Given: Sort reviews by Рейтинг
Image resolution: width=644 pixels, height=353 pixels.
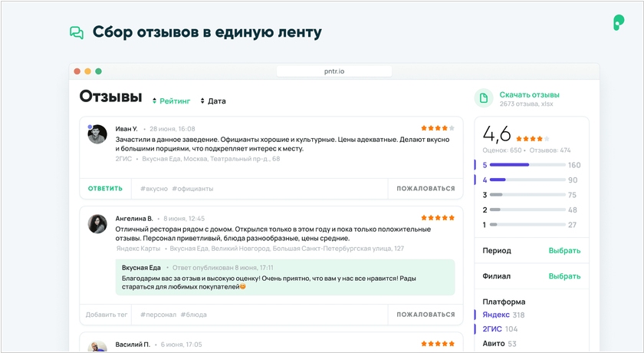Looking at the screenshot, I should (172, 101).
